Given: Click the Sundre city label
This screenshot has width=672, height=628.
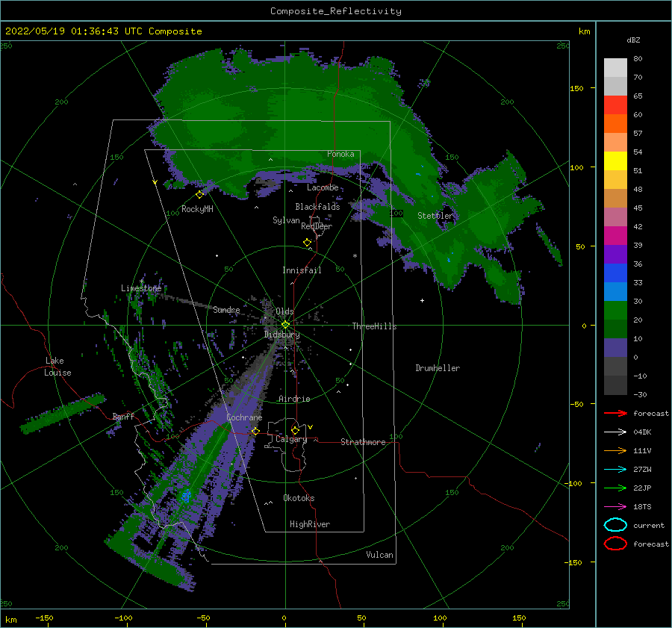Looking at the screenshot, I should 226,310.
